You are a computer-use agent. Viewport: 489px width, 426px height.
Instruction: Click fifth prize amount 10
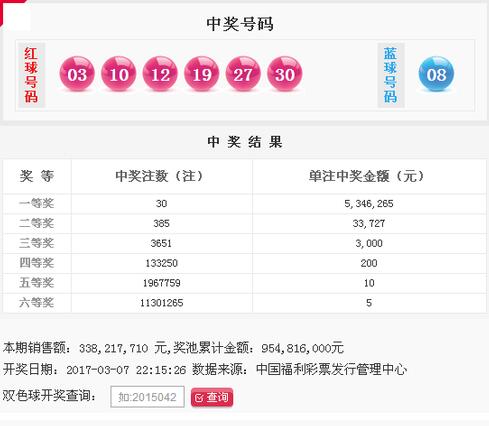pyautogui.click(x=369, y=283)
